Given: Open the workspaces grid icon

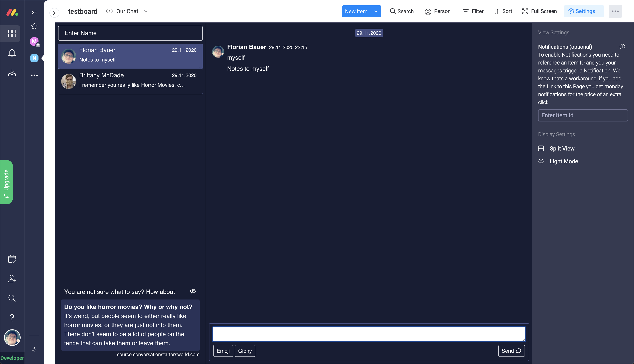Looking at the screenshot, I should (12, 33).
